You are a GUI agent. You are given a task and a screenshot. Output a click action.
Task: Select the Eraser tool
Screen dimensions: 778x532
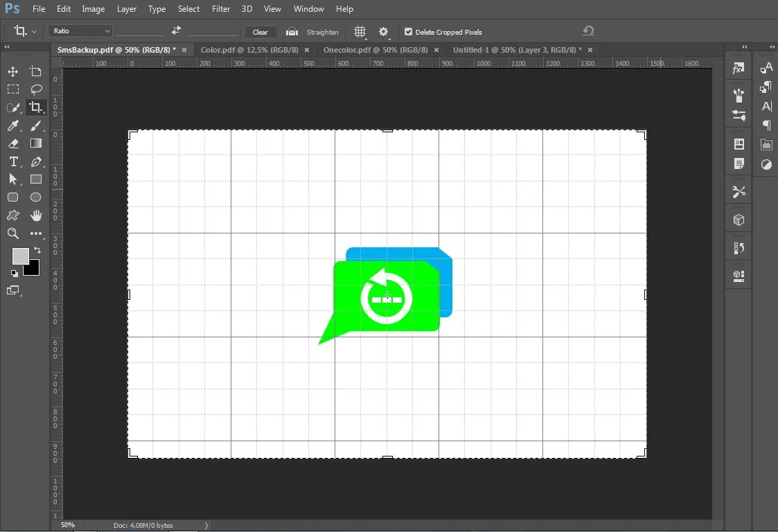13,143
